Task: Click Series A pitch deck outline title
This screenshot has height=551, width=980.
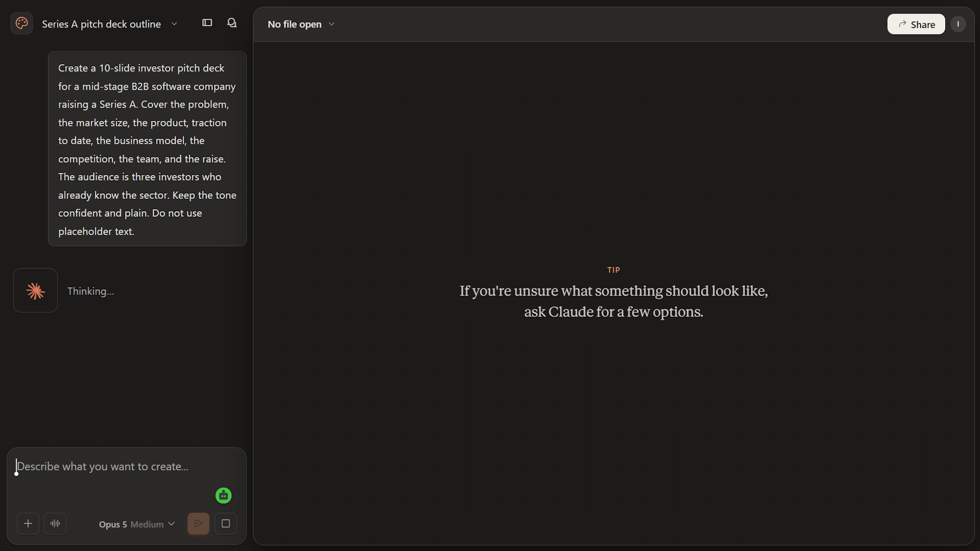Action: [102, 24]
